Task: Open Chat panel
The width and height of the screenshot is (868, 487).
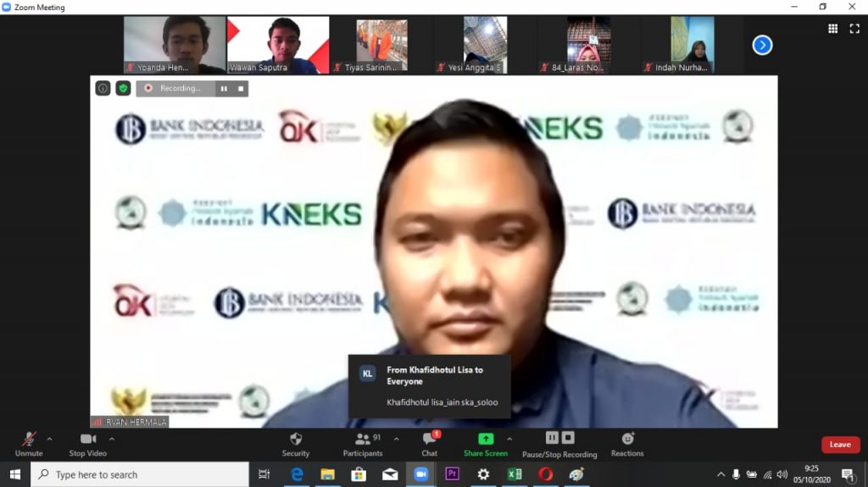Action: (x=430, y=445)
